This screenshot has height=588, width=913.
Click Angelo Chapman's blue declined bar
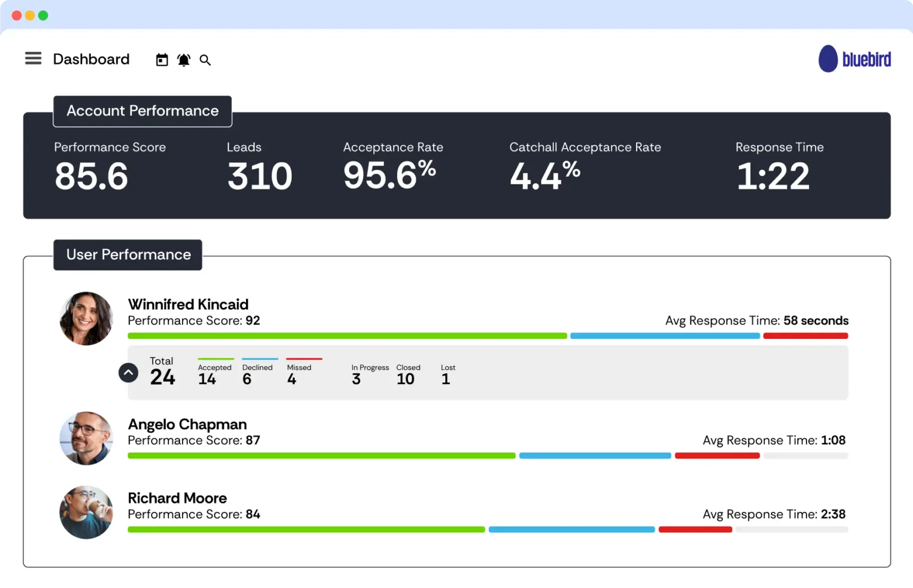tap(594, 456)
